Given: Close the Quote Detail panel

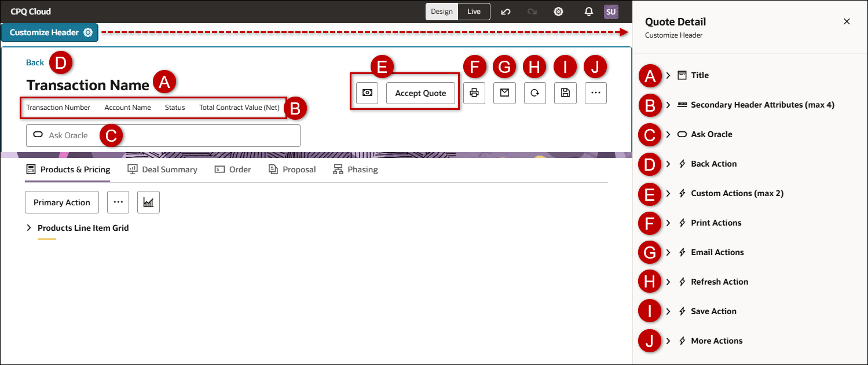Looking at the screenshot, I should click(x=847, y=21).
